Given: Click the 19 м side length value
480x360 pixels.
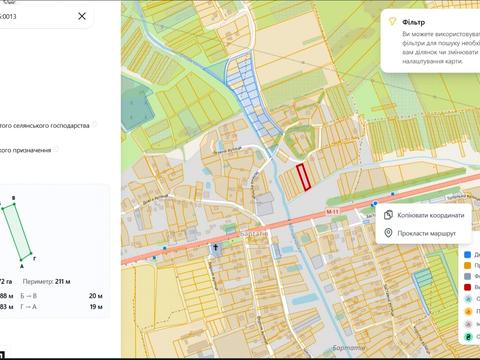Looking at the screenshot, I should click(x=96, y=306).
